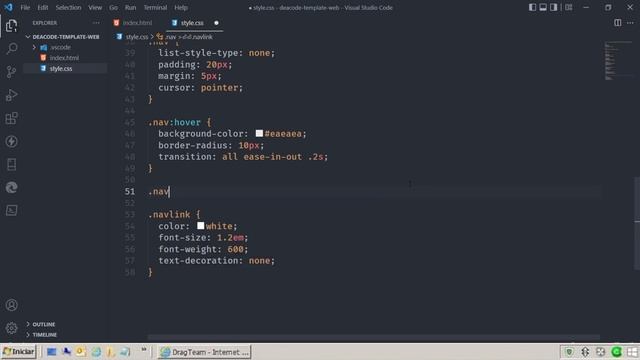Click the text 'transition: all ease-in-out .2s;'
Viewport: 640px width, 360px height.
(x=243, y=157)
